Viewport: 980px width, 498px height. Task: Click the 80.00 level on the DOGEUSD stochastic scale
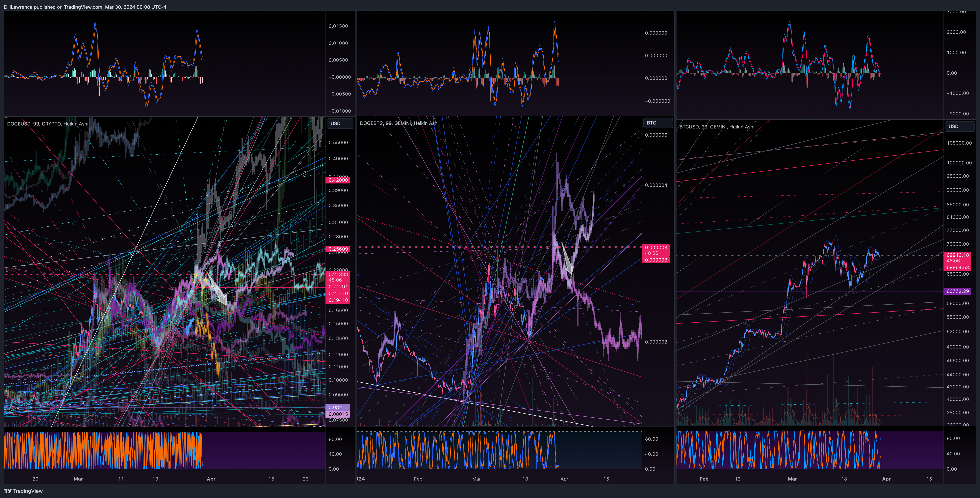pos(335,439)
